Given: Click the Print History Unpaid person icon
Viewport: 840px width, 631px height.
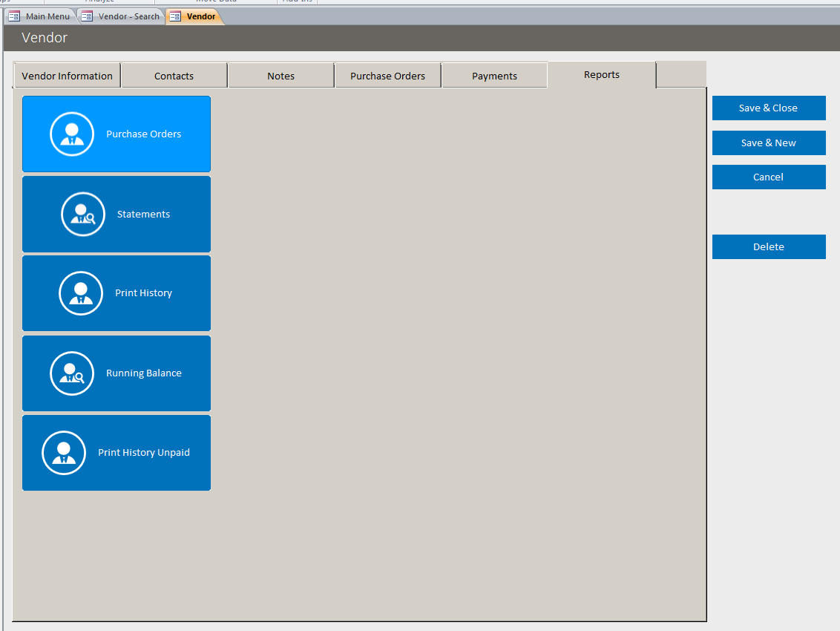Looking at the screenshot, I should 64,453.
